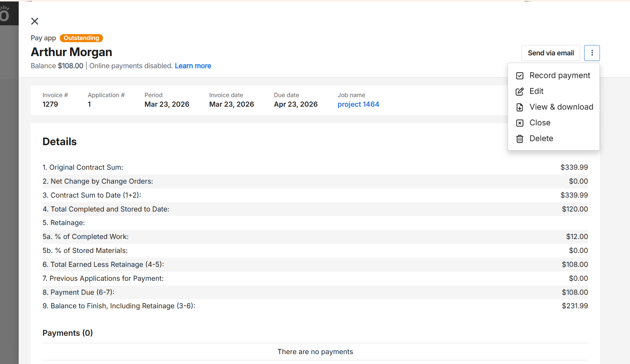Viewport: 630px width, 364px height.
Task: Close the pay app panel with X
Action: pos(35,21)
